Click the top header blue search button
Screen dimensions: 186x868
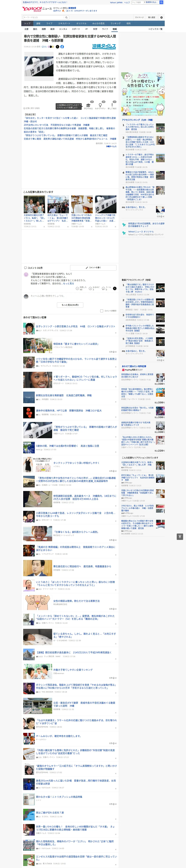(x=161, y=2)
